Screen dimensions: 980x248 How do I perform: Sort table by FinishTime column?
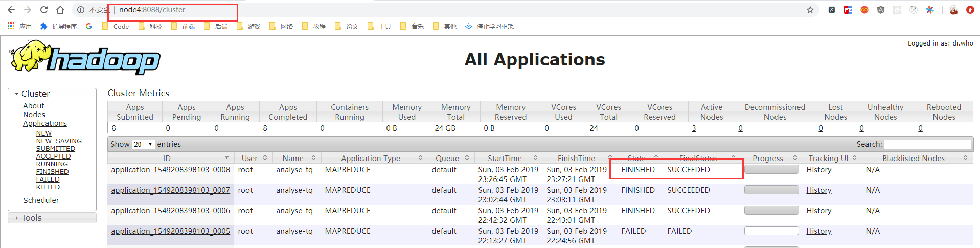[580, 158]
